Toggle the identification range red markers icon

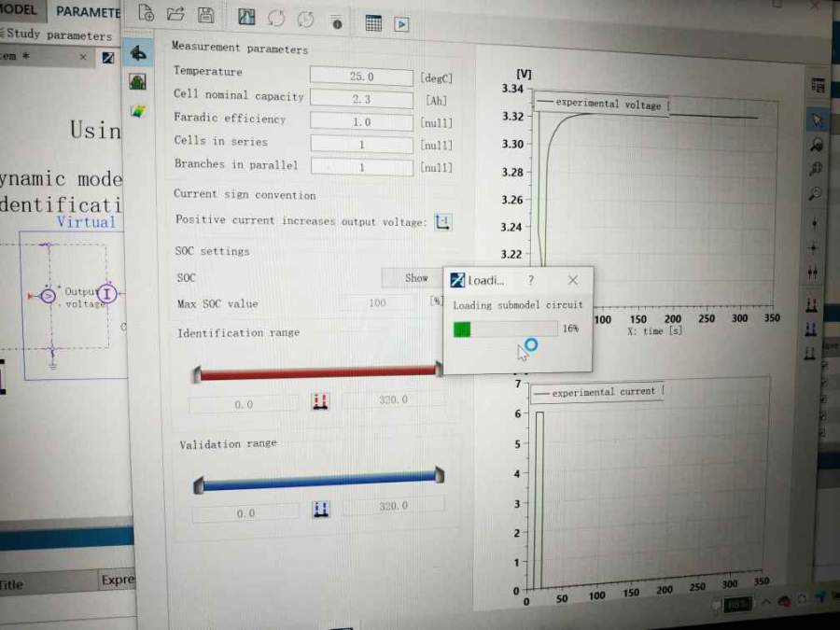[320, 401]
